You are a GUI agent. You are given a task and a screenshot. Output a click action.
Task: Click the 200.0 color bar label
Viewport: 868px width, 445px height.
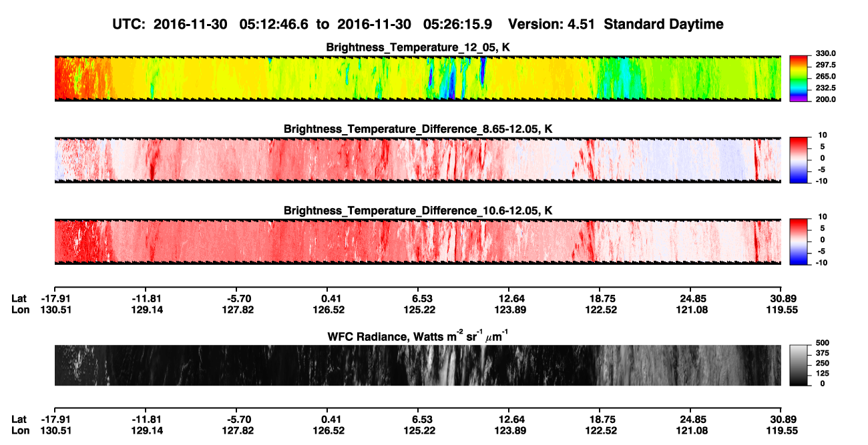pyautogui.click(x=825, y=99)
